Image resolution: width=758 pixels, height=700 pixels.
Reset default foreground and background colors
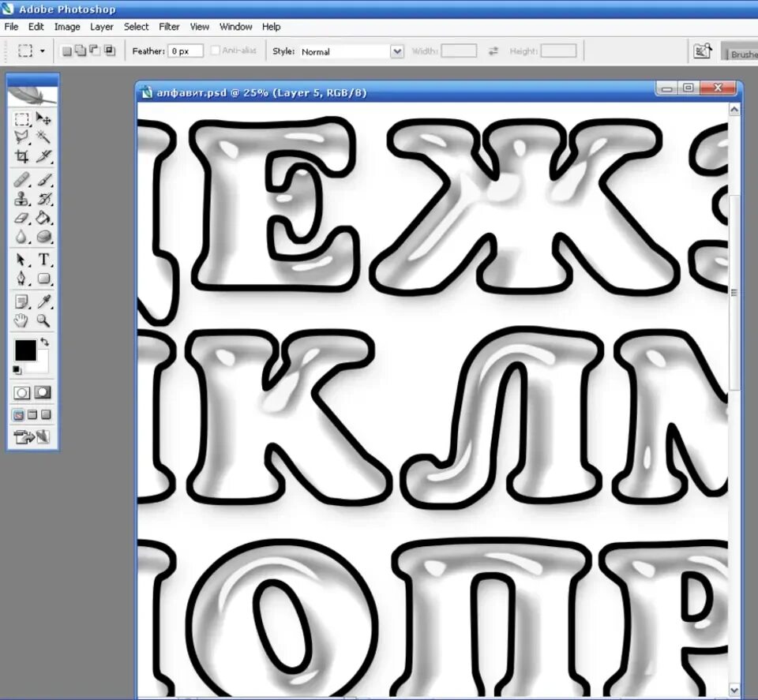pyautogui.click(x=17, y=370)
